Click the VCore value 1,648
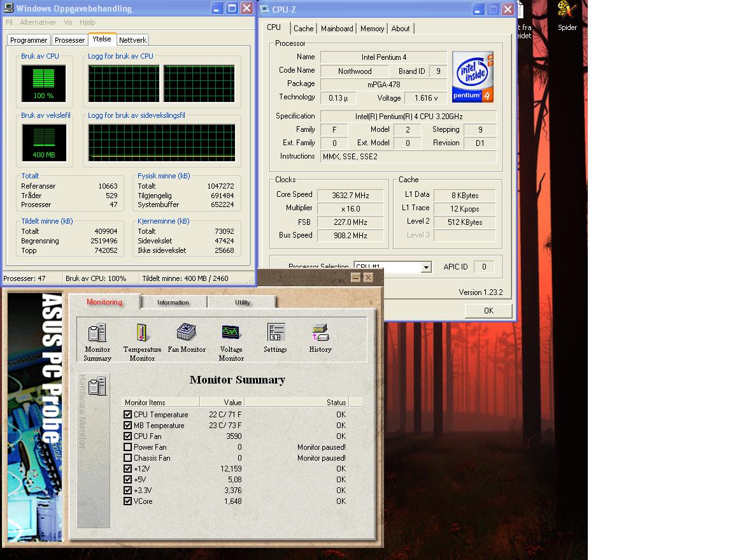Screen dimensions: 747x560 [232, 501]
